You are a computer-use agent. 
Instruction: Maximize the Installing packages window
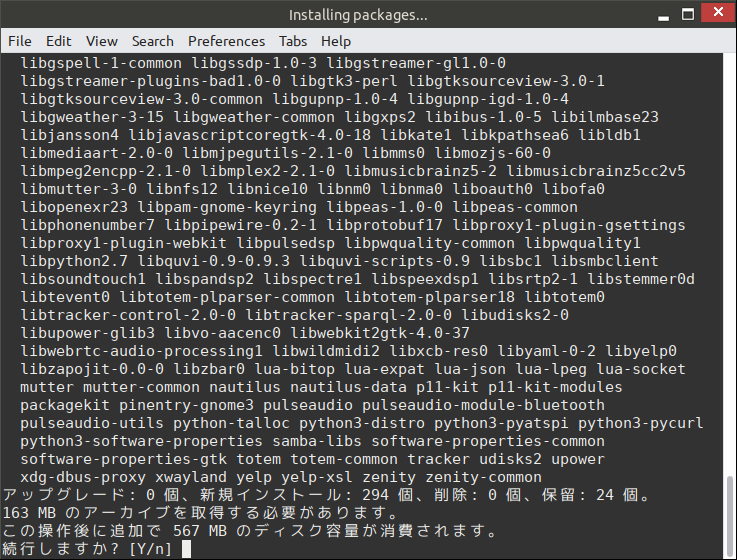pos(688,14)
